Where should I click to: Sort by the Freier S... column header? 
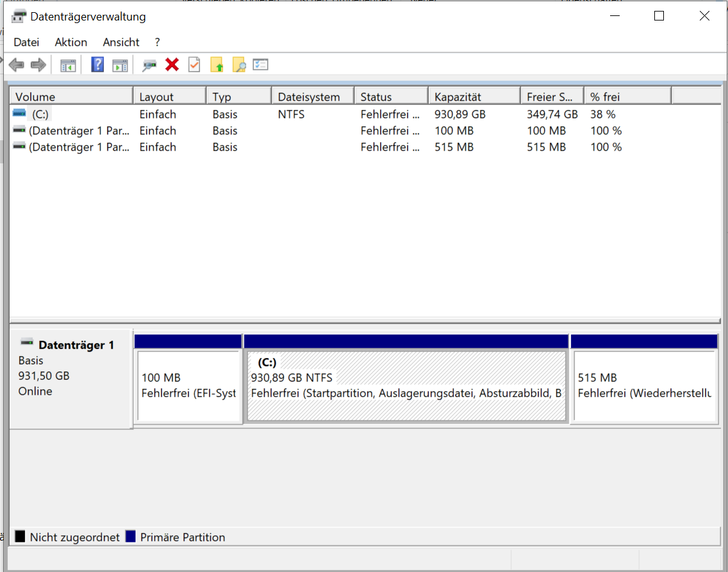coord(552,97)
